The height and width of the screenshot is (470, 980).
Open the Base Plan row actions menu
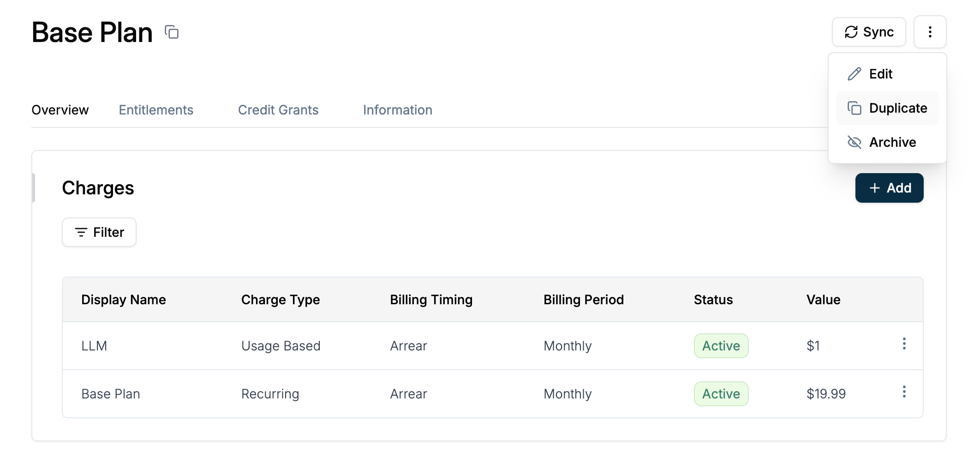click(904, 392)
